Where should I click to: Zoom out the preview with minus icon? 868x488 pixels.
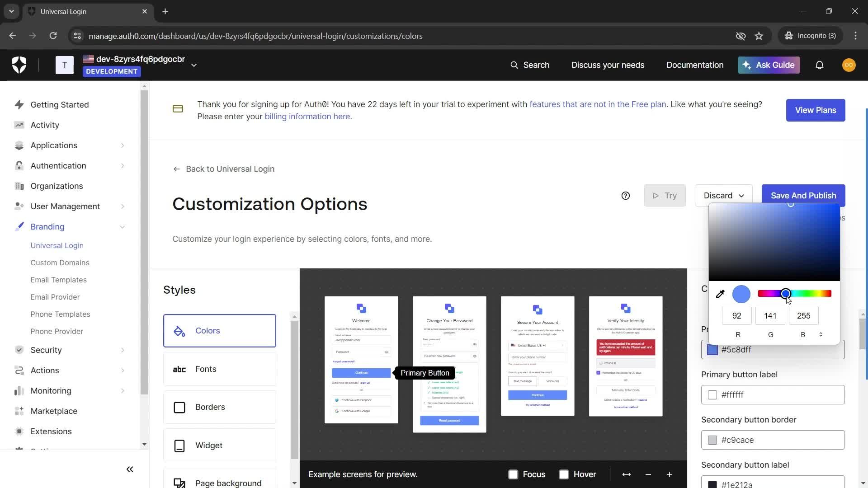point(648,474)
